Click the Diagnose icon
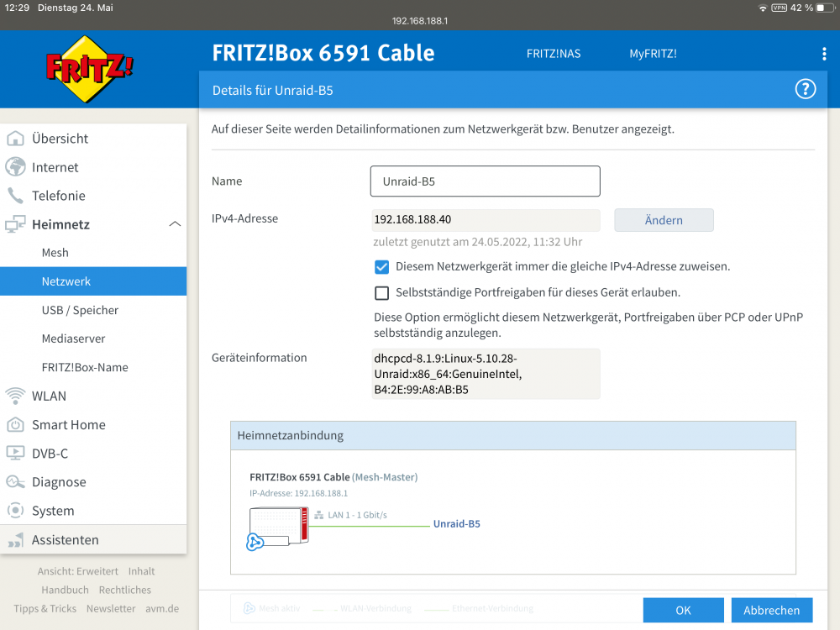The width and height of the screenshot is (840, 630). pyautogui.click(x=15, y=482)
